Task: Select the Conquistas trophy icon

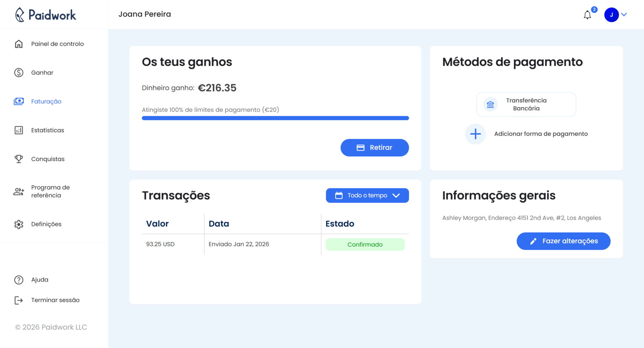Action: coord(19,159)
